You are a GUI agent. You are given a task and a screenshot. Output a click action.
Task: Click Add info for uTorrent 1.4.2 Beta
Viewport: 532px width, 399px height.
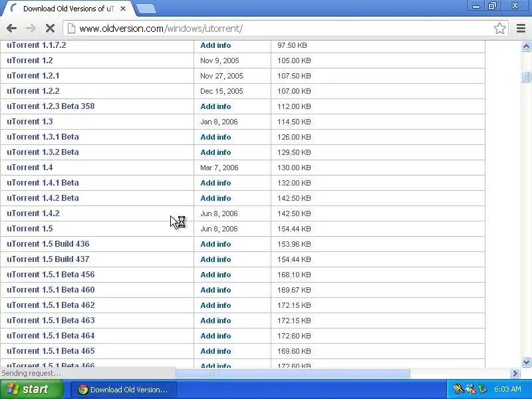(215, 198)
